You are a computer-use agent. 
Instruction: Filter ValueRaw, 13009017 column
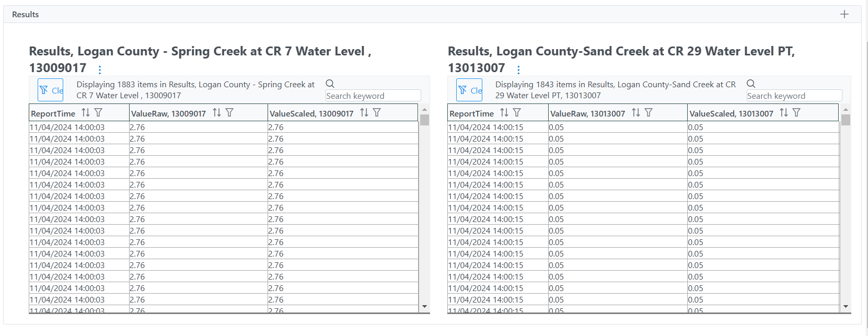[x=229, y=113]
